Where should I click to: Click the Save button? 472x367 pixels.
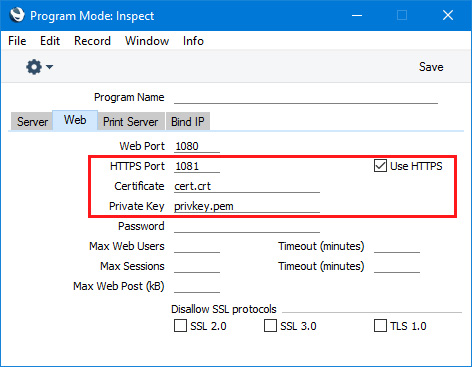tap(431, 67)
